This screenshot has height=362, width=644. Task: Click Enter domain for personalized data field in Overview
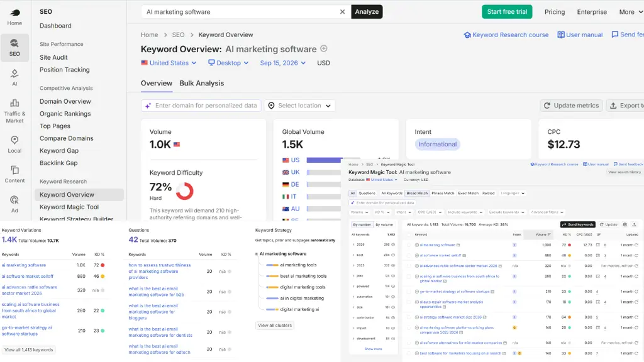(x=201, y=106)
